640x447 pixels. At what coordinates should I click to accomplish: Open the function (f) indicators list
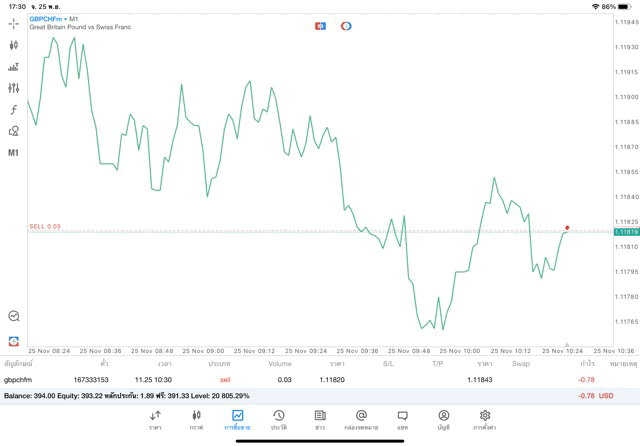coord(14,109)
